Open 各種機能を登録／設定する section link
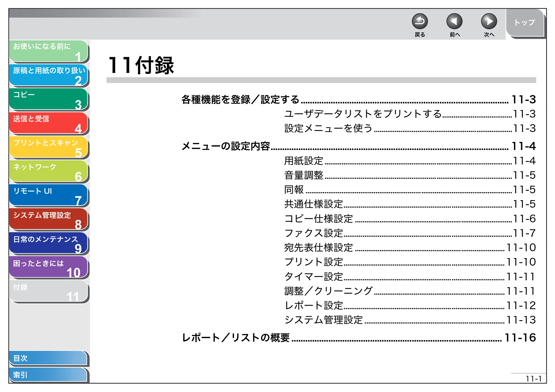This screenshot has height=392, width=555. tap(359, 100)
